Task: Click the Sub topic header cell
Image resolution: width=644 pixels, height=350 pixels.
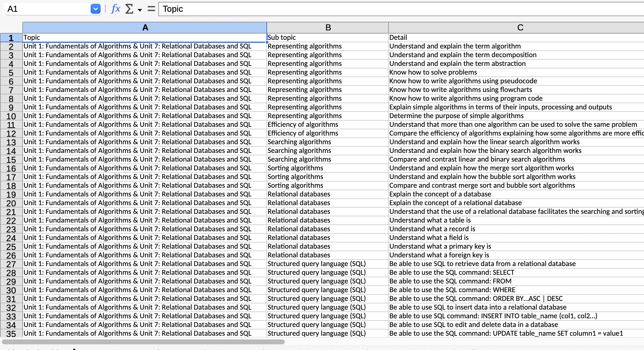Action: [x=328, y=38]
